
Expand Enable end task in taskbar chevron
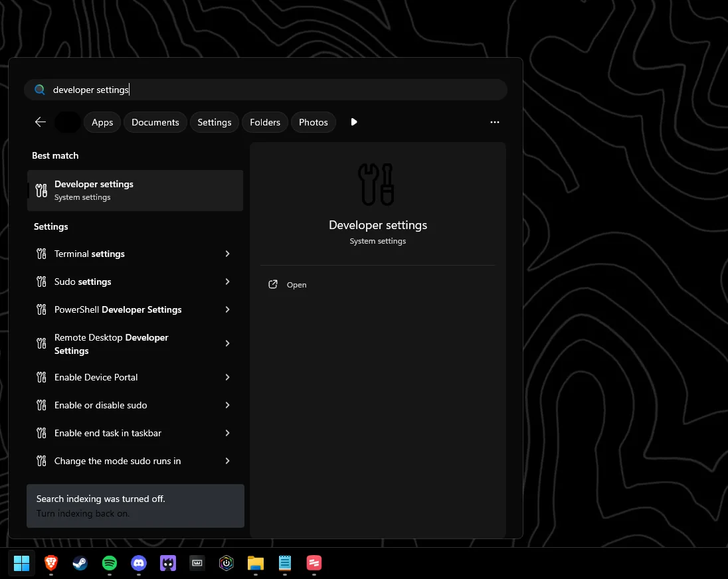pyautogui.click(x=227, y=433)
